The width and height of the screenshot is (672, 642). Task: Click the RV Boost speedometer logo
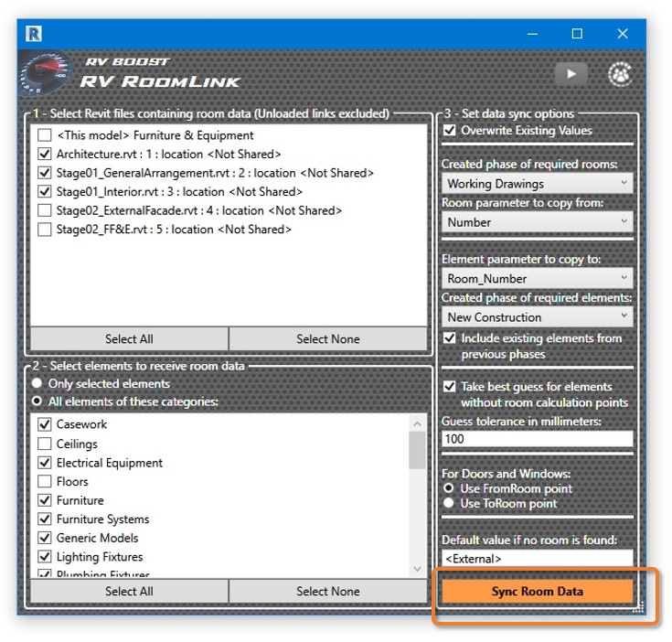45,74
